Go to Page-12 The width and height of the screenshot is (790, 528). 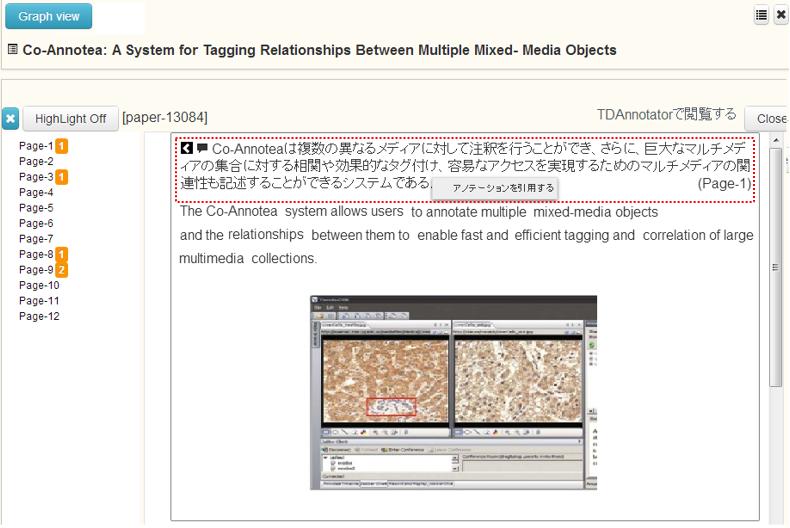click(39, 316)
